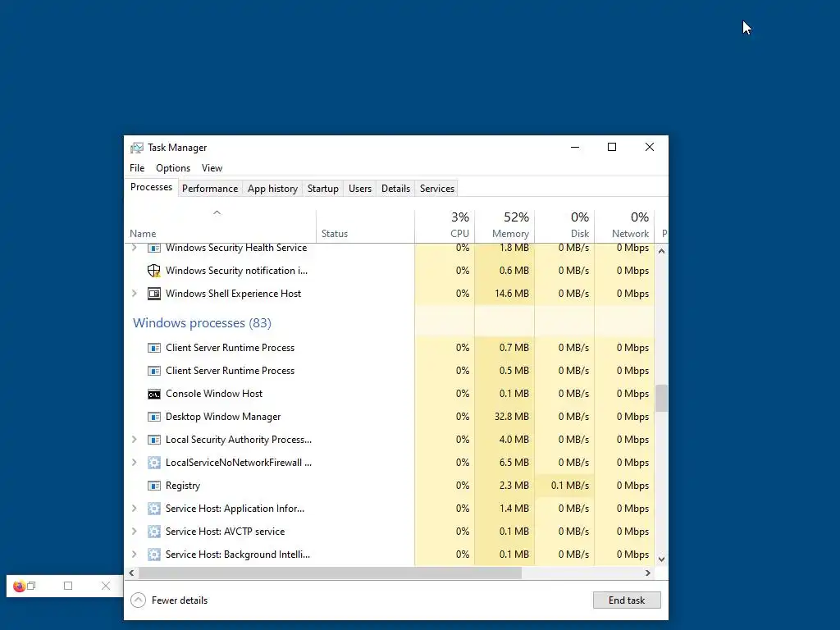
Task: Sort processes by Memory column
Action: click(504, 226)
